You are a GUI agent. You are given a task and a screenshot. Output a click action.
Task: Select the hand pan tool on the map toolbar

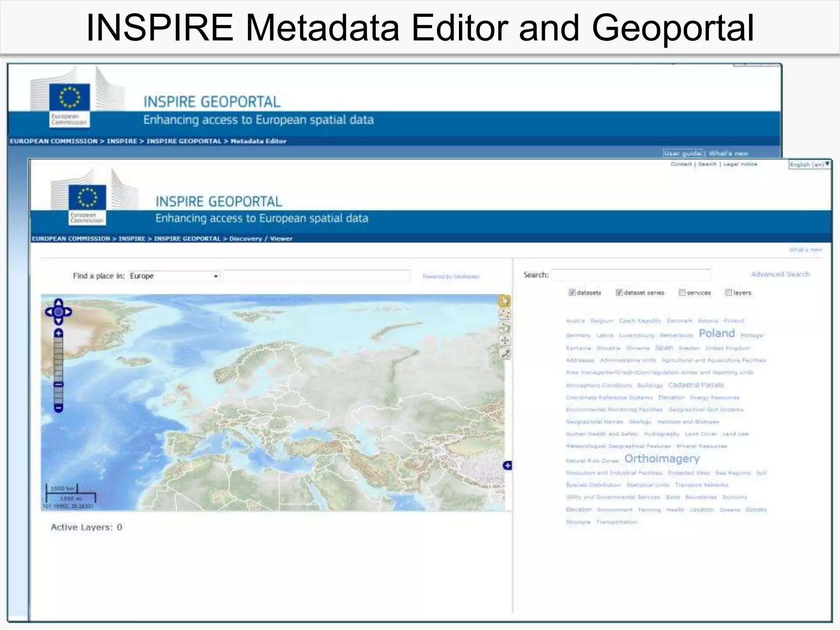tap(504, 301)
